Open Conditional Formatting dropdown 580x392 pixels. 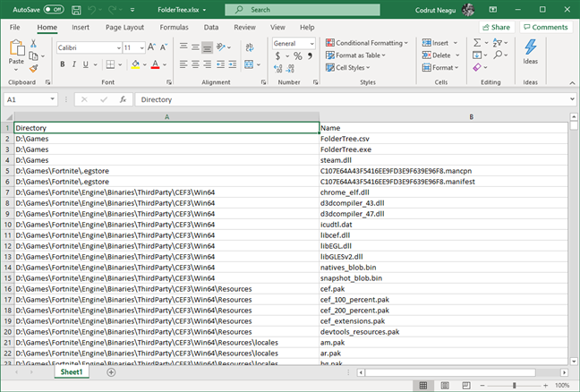pos(367,43)
